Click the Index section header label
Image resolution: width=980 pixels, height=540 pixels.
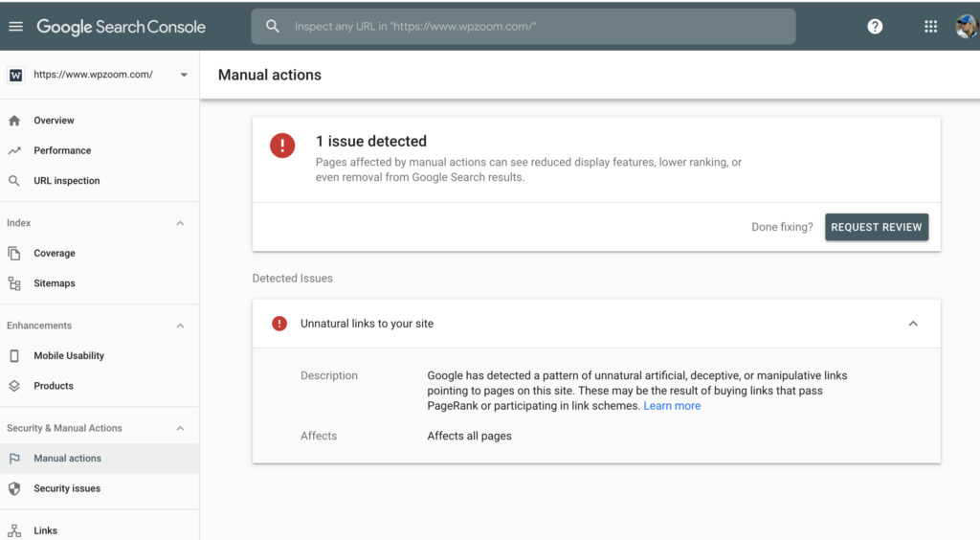tap(19, 223)
